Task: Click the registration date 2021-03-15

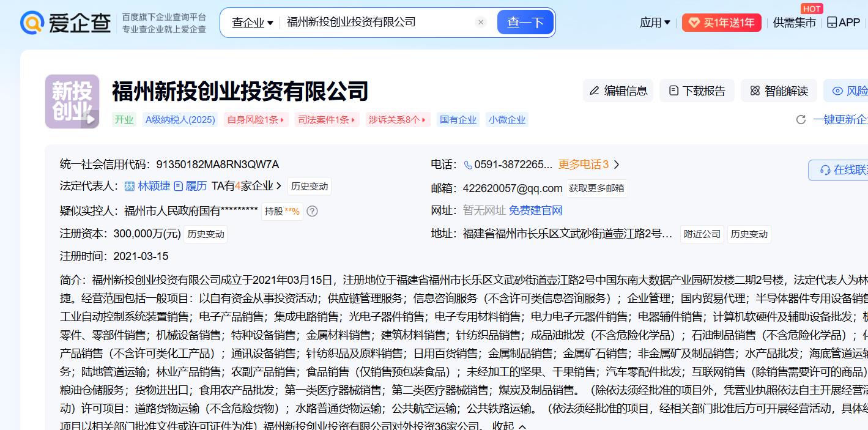Action: pyautogui.click(x=141, y=256)
